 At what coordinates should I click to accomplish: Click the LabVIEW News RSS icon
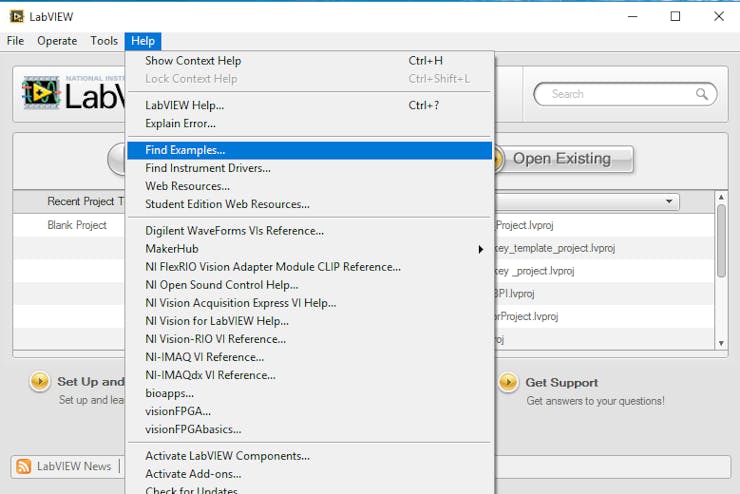(x=24, y=466)
